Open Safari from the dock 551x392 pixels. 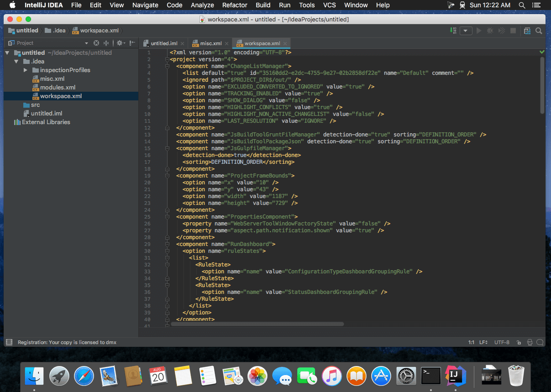[x=84, y=376]
